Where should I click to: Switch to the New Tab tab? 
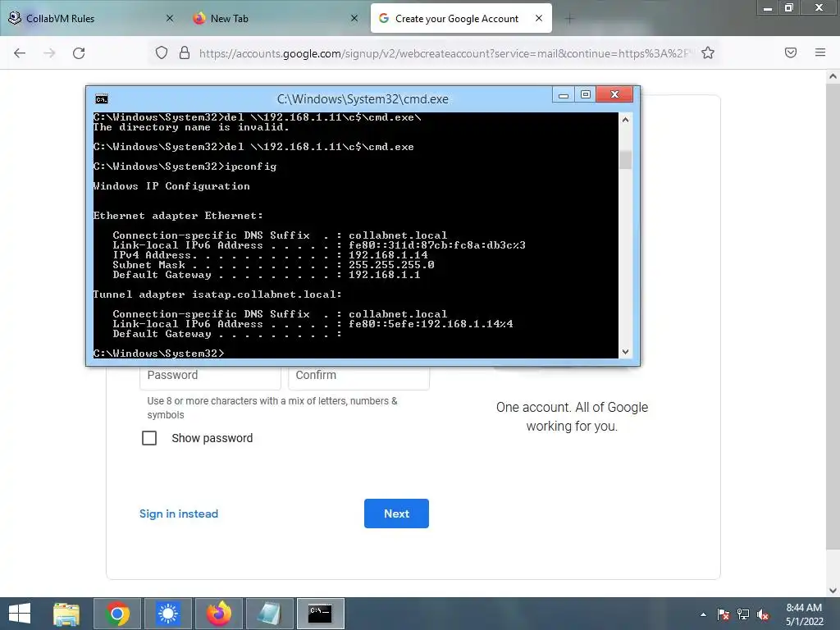pyautogui.click(x=276, y=19)
